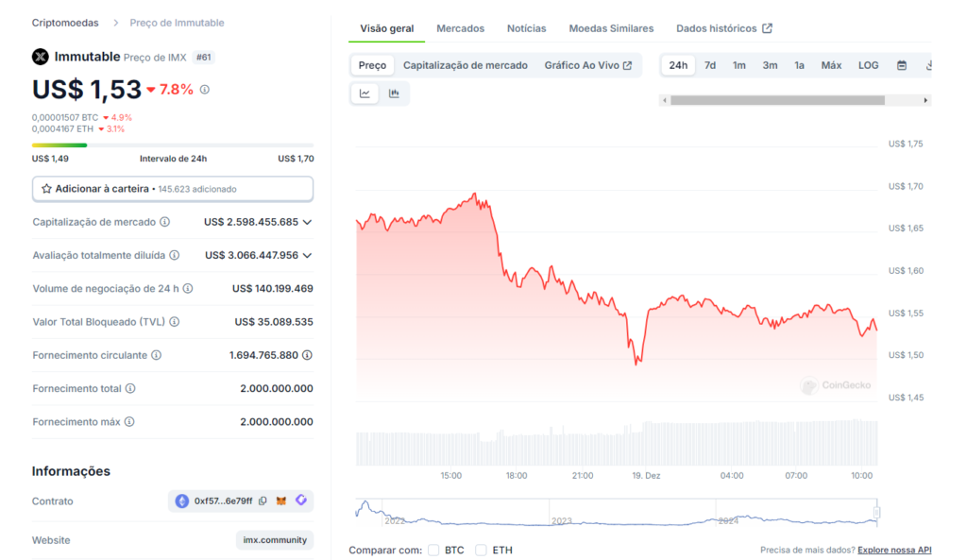Click the left arrow of the range scrollbar
Viewport: 967px width, 560px height.
[x=664, y=100]
